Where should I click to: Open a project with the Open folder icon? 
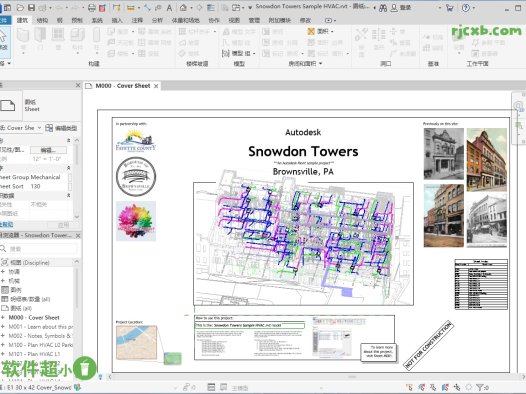pos(20,7)
